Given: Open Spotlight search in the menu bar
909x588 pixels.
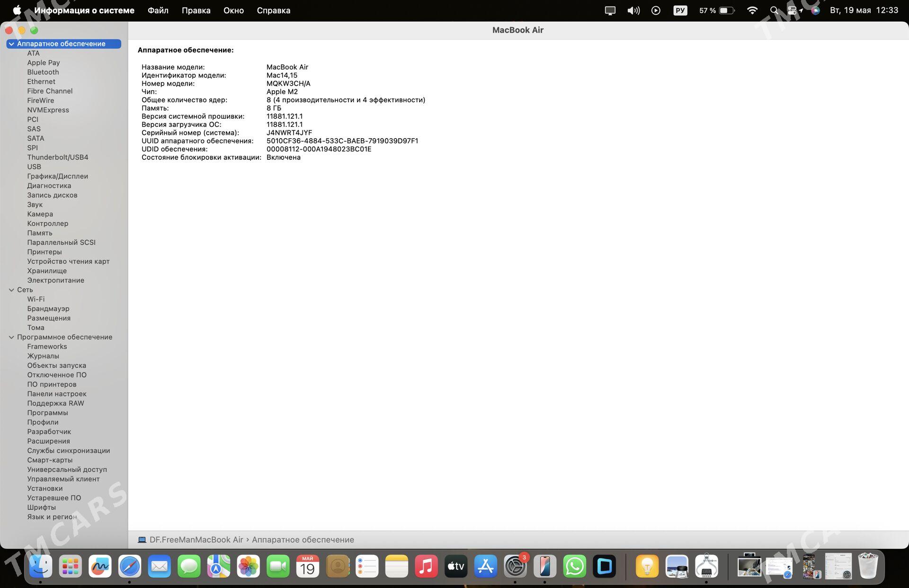Looking at the screenshot, I should pos(774,10).
